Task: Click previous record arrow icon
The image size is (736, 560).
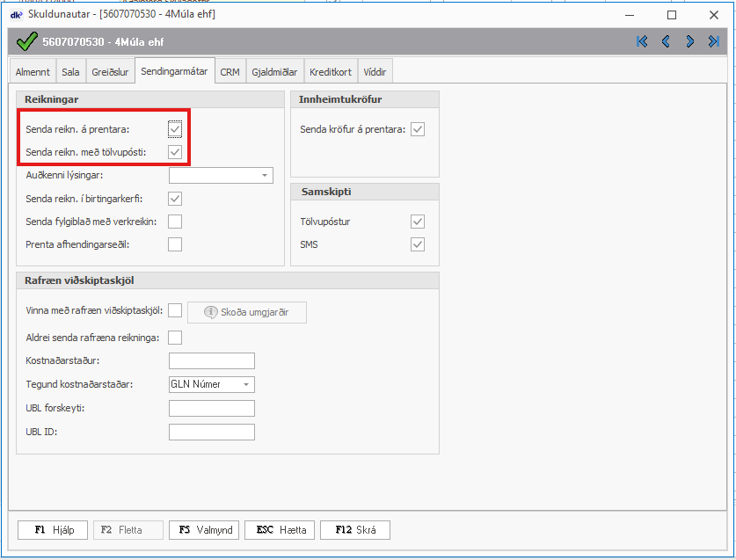Action: click(666, 41)
